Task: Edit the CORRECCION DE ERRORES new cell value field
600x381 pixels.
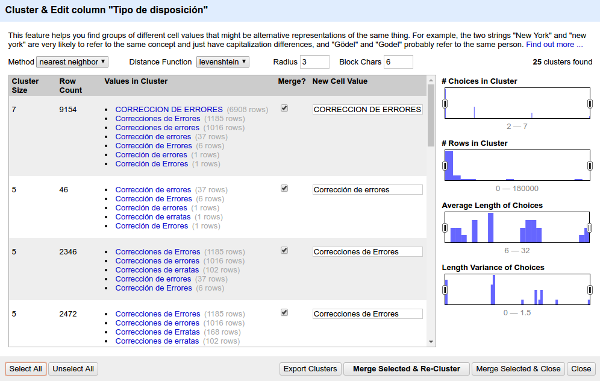Action: (367, 109)
